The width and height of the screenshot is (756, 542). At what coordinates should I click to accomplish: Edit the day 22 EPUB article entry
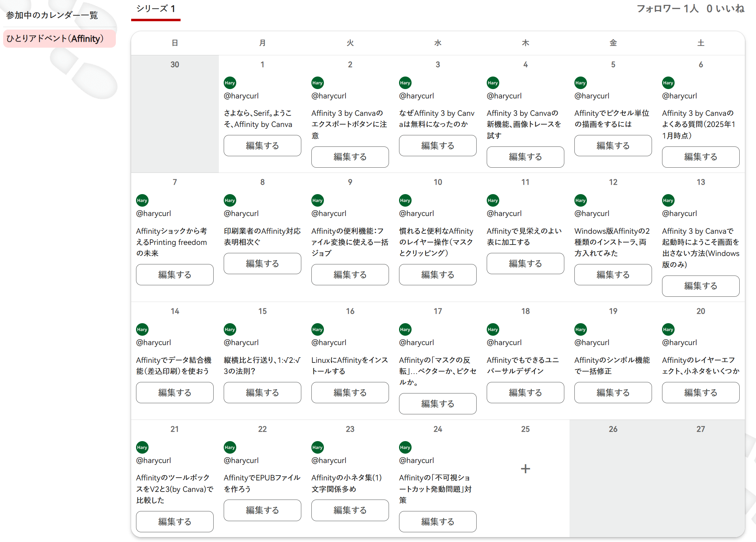(262, 510)
